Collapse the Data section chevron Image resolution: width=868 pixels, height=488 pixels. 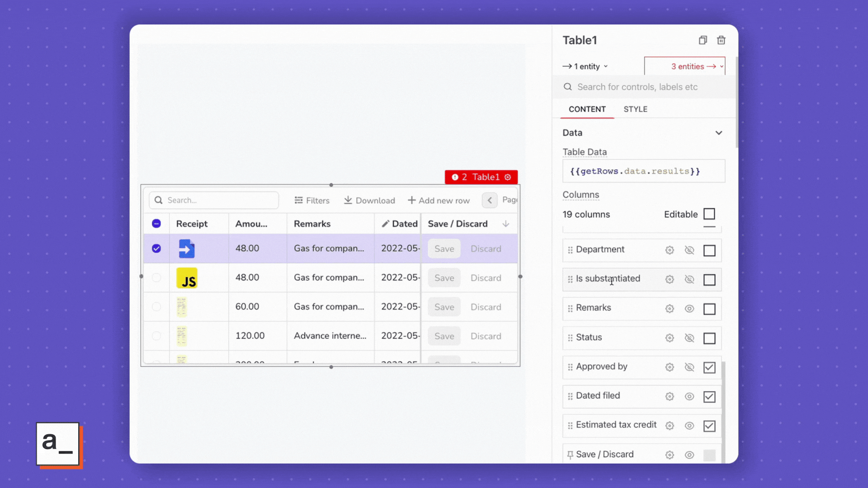point(718,133)
